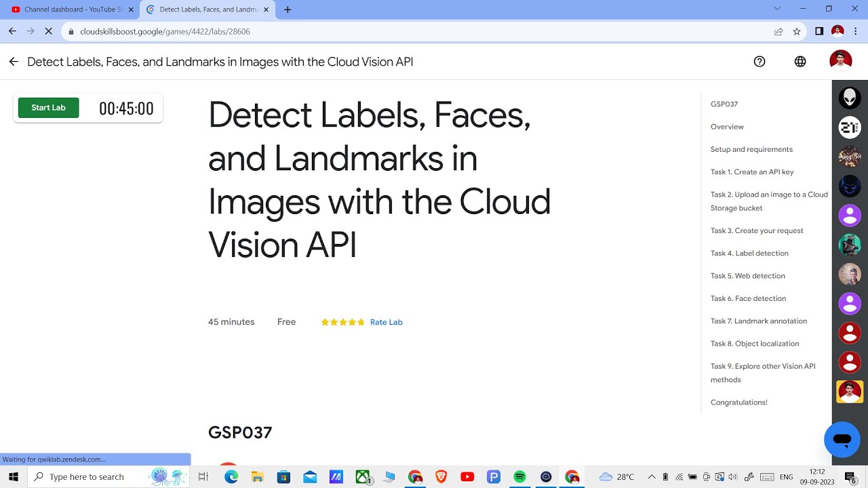Close the Channel dashboard YouTube tab
Viewport: 868px width, 488px height.
tap(131, 9)
